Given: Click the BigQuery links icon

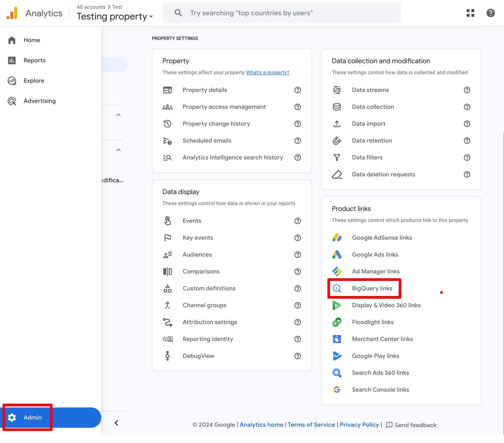Looking at the screenshot, I should tap(337, 288).
